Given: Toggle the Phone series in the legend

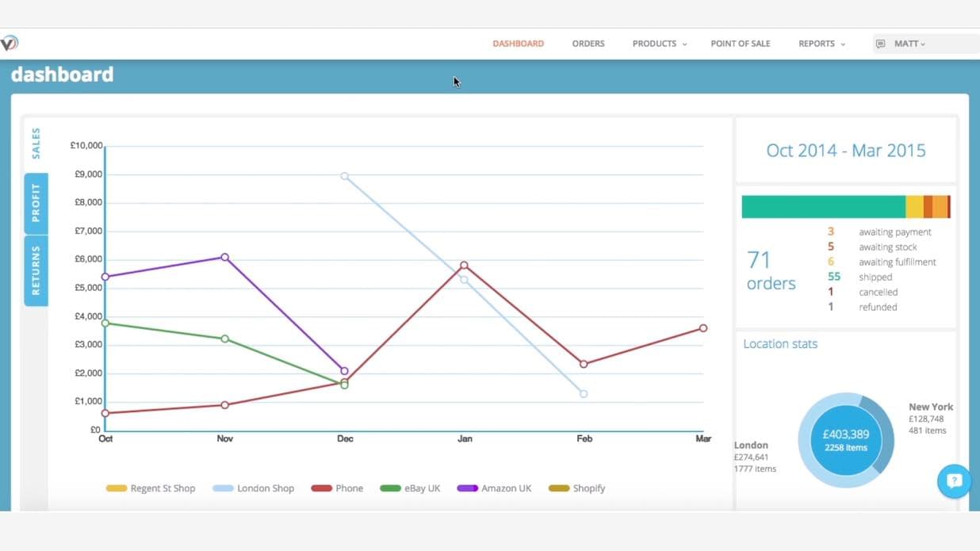Looking at the screenshot, I should point(337,488).
